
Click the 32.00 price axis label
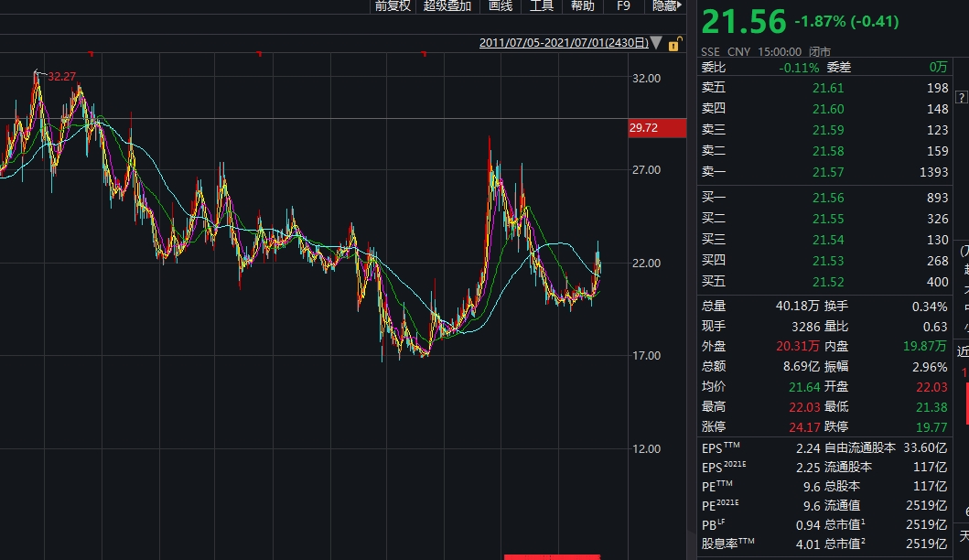pyautogui.click(x=646, y=79)
